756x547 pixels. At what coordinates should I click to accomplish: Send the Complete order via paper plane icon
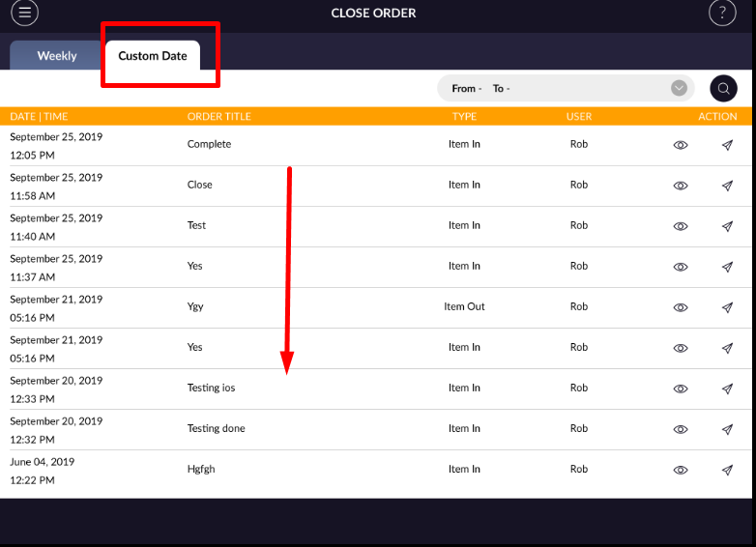[727, 145]
